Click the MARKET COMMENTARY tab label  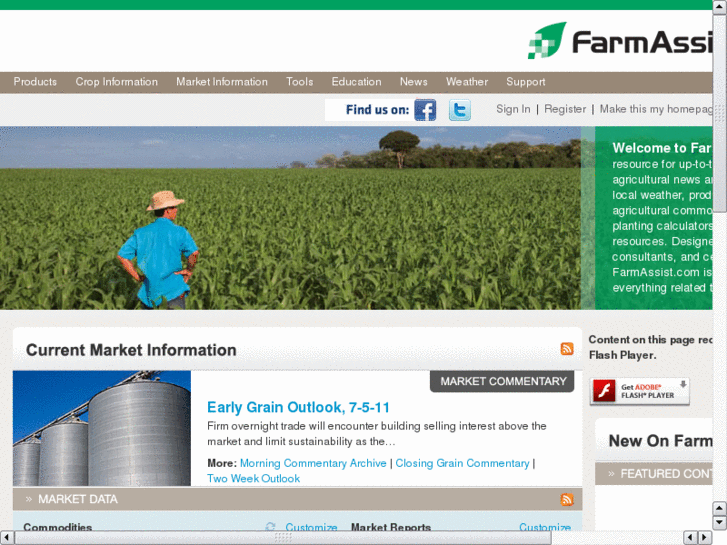tap(502, 381)
